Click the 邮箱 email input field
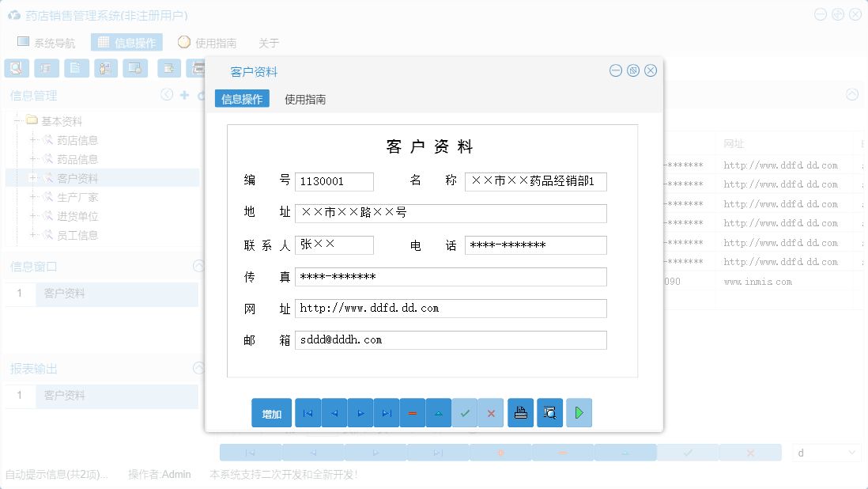Screen dimensions: 868x489 (x=451, y=339)
